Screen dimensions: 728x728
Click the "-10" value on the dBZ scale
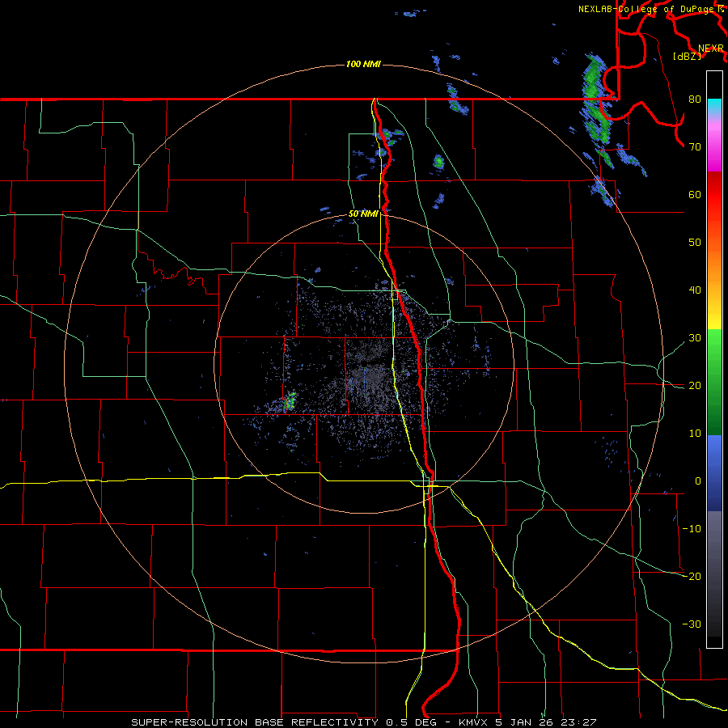click(x=692, y=529)
